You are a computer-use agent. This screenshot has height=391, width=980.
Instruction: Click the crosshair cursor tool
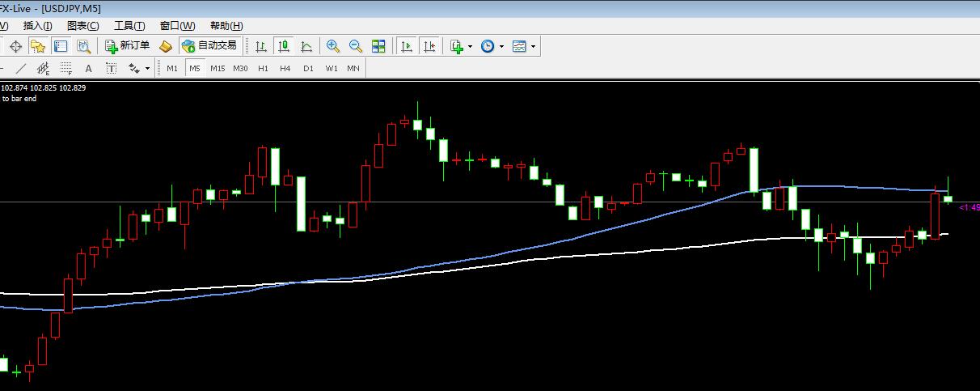pos(15,46)
